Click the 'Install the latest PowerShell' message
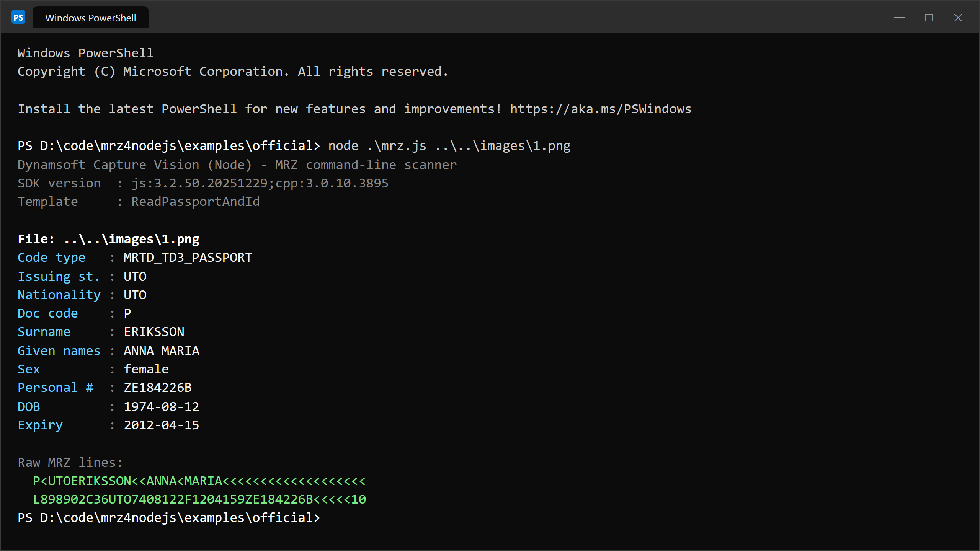Screen dimensions: 980x551 pyautogui.click(x=260, y=109)
